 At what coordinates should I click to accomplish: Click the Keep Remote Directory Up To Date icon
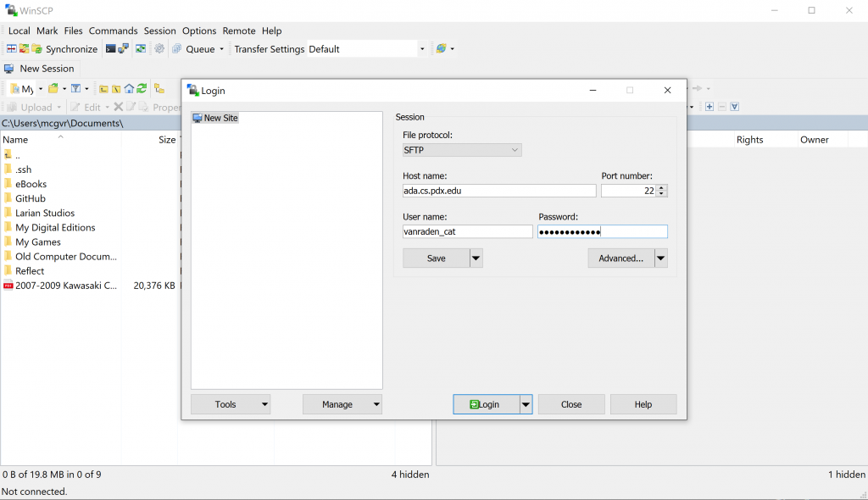pos(141,48)
